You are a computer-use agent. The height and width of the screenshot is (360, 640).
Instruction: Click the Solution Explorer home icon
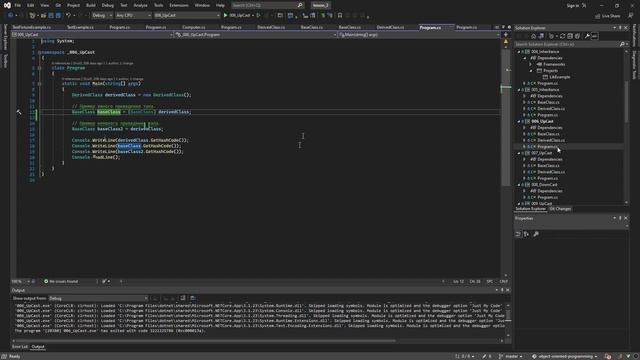pyautogui.click(x=533, y=36)
